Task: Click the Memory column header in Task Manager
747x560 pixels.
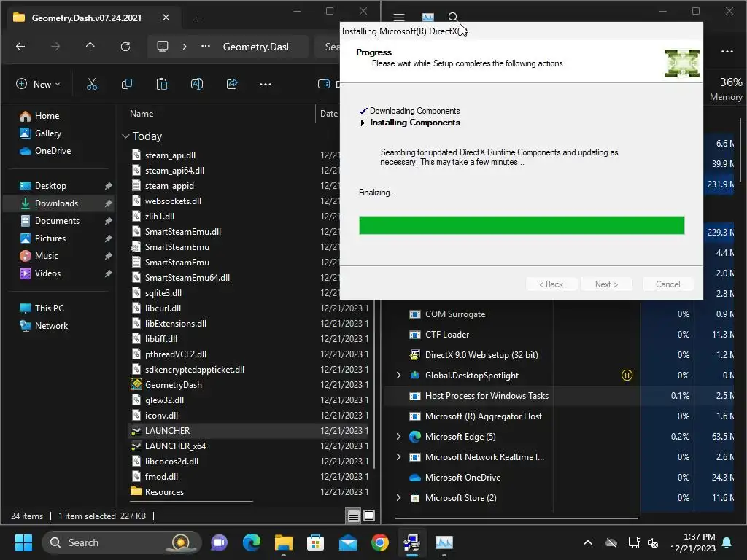Action: tap(726, 89)
